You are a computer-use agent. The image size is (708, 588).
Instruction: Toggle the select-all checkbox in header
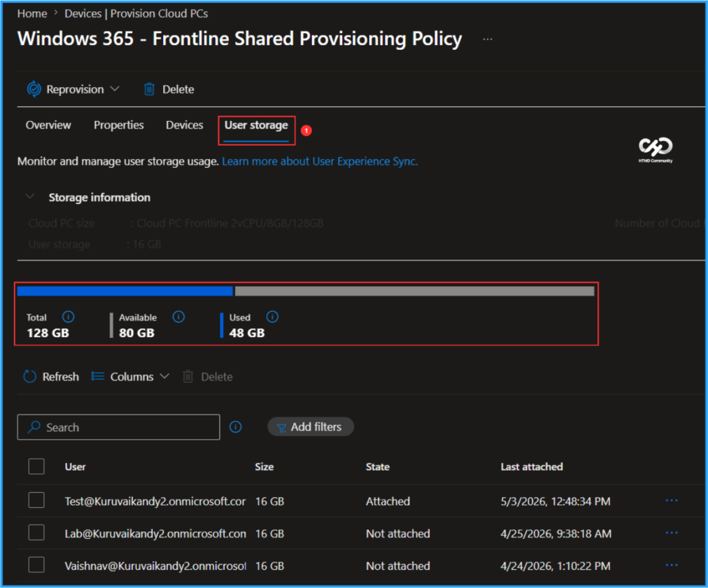[36, 466]
